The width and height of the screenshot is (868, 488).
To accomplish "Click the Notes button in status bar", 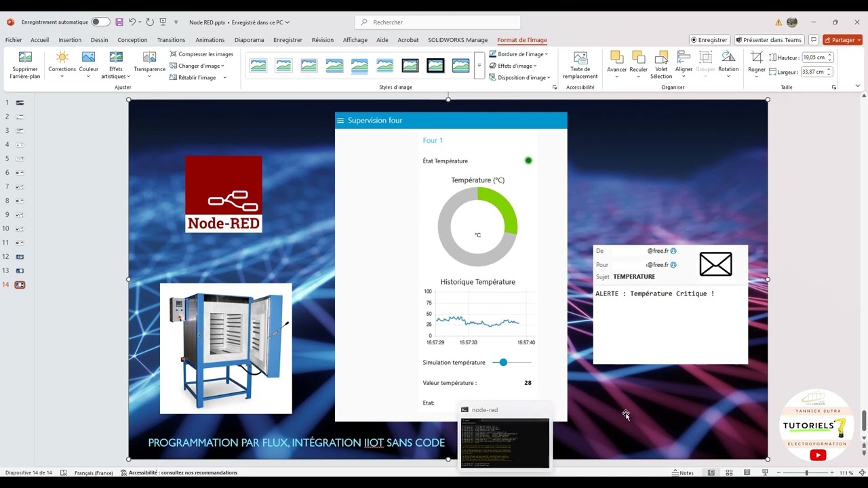I will [683, 472].
